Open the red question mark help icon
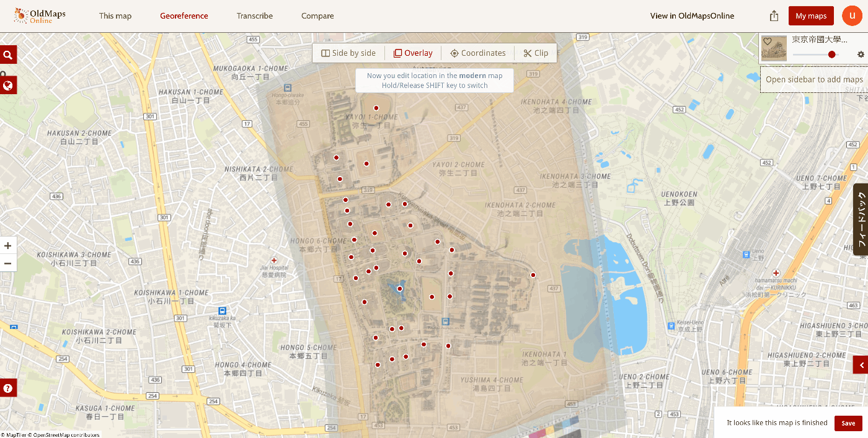Viewport: 868px width, 438px height. pyautogui.click(x=8, y=388)
